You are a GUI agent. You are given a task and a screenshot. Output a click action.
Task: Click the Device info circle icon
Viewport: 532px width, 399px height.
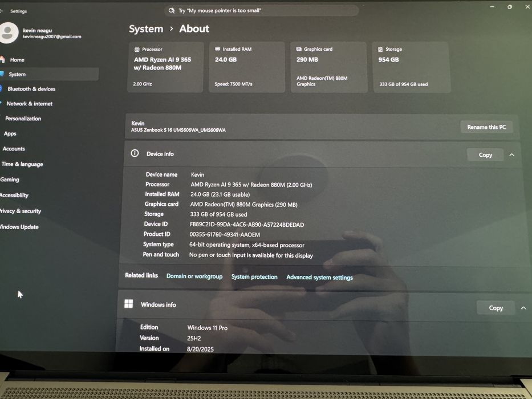pyautogui.click(x=135, y=153)
